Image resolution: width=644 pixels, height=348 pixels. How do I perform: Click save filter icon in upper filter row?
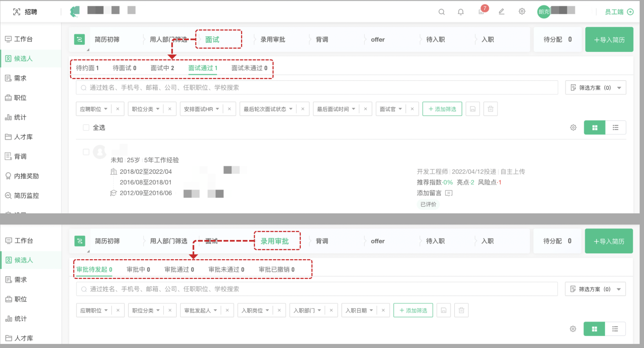pos(473,109)
